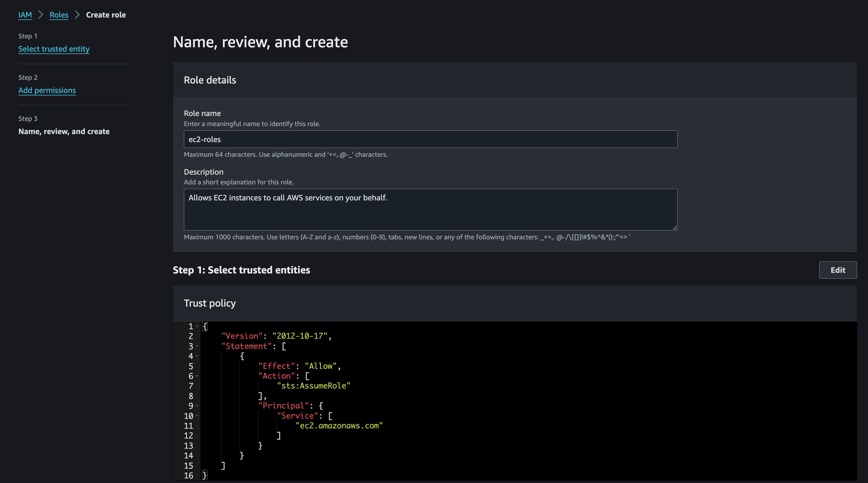Open the Roles breadcrumb link
This screenshot has width=868, height=483.
[x=59, y=15]
